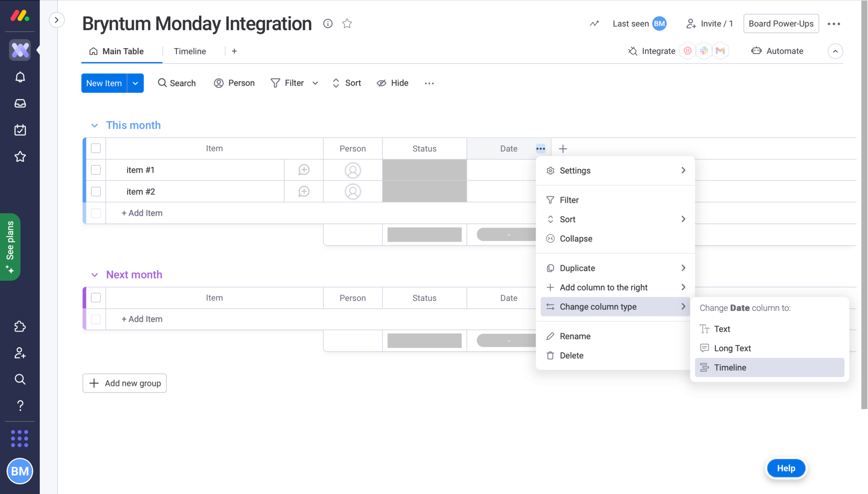The image size is (868, 494).
Task: Open the monday.com logo home
Action: tap(20, 16)
